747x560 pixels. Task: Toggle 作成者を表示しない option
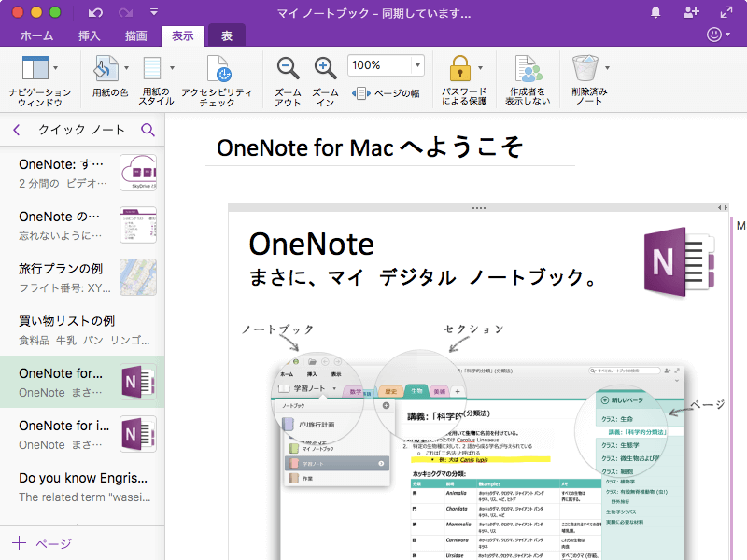[x=528, y=80]
